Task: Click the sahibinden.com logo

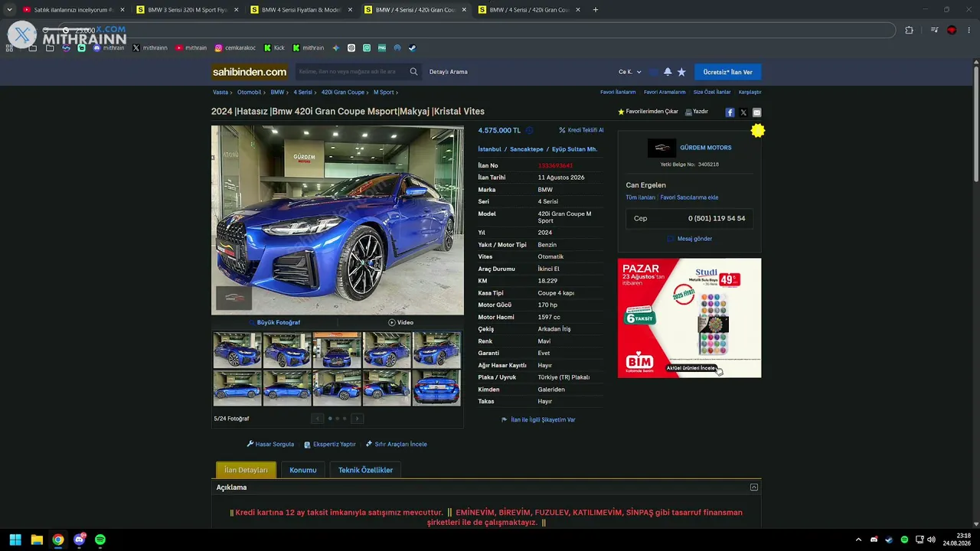Action: [250, 72]
